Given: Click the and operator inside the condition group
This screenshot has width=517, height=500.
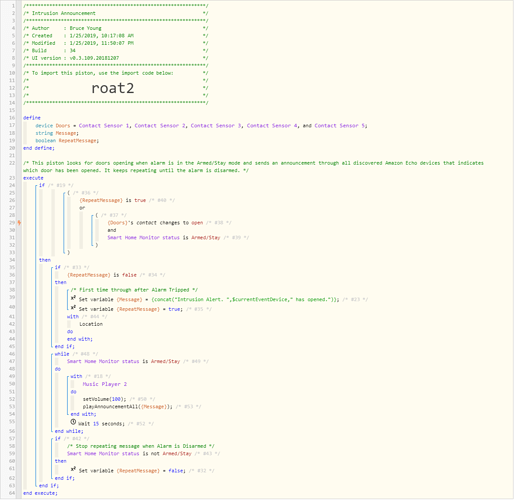Looking at the screenshot, I should click(112, 230).
